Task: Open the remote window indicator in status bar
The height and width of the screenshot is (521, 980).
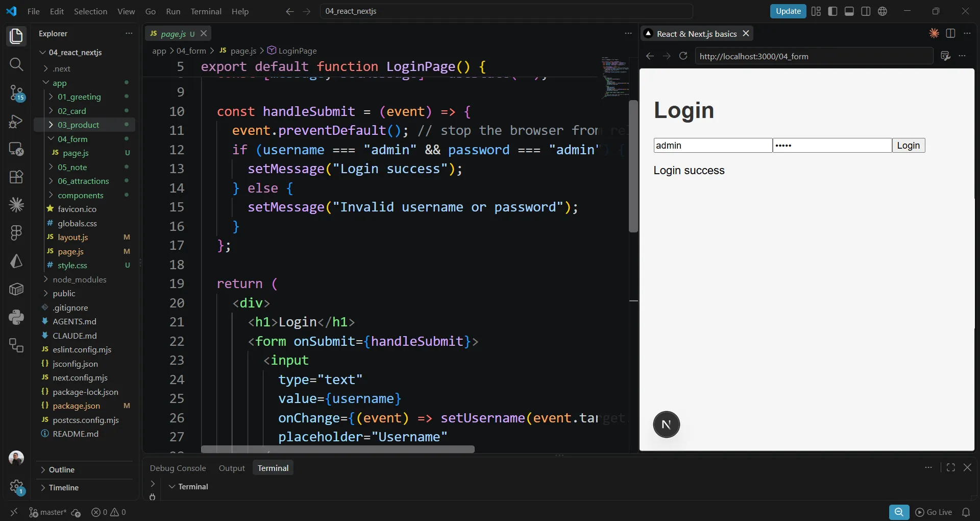Action: coord(14,512)
